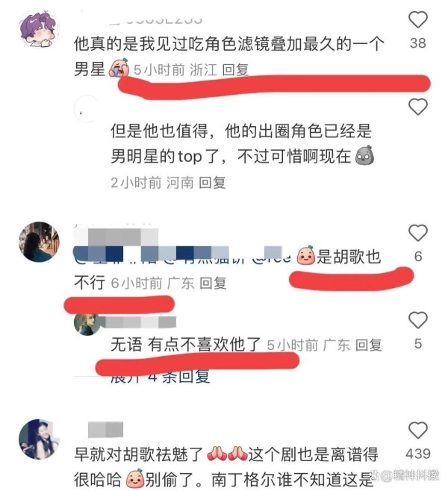Tap the heart showing 6 likes

[x=417, y=233]
